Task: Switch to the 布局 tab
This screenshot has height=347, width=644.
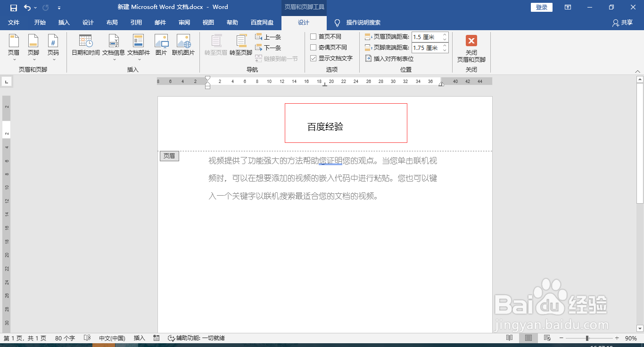Action: [x=112, y=23]
